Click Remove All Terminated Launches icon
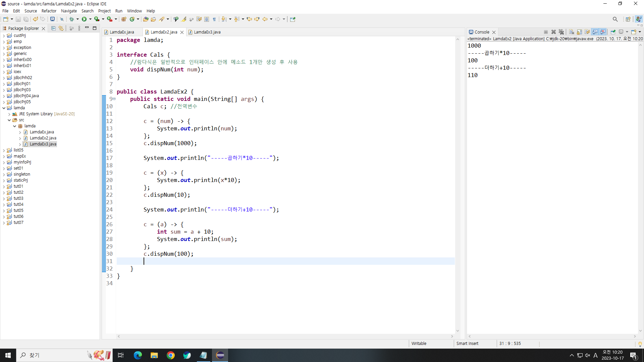 point(561,32)
